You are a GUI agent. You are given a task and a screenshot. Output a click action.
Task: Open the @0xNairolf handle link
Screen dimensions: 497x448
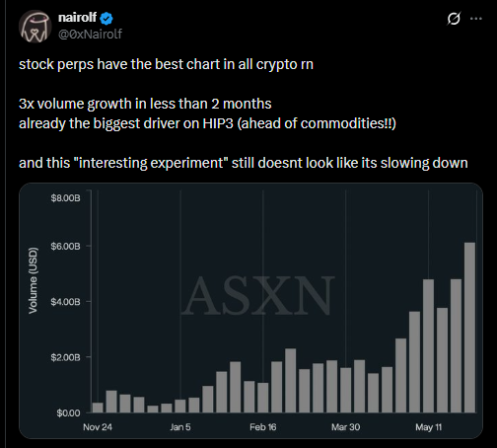tap(90, 34)
